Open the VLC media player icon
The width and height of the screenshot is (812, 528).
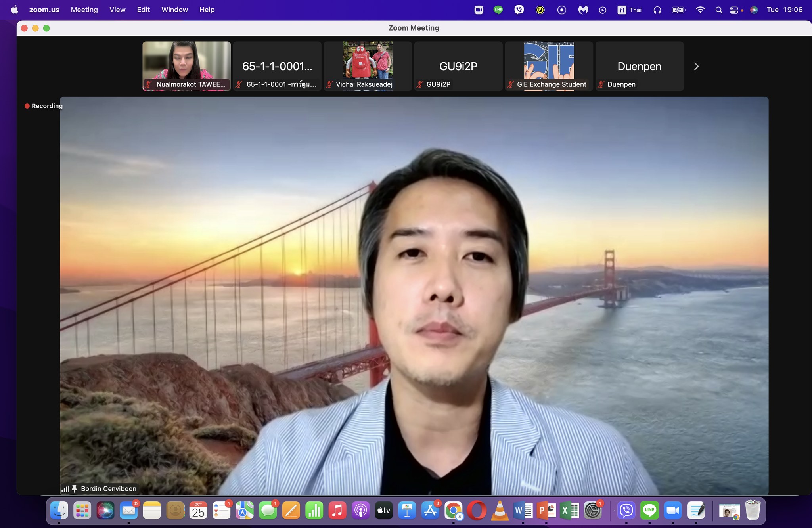[500, 511]
